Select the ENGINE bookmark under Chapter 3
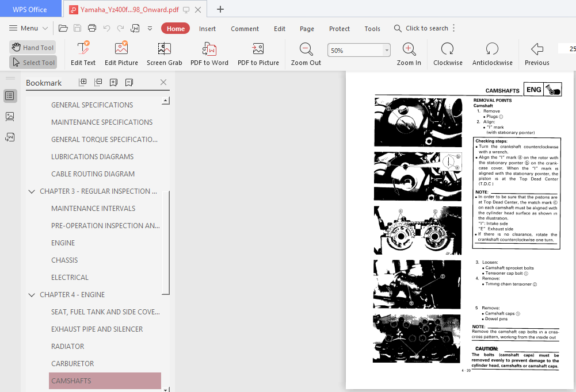This screenshot has height=392, width=576. click(x=63, y=243)
